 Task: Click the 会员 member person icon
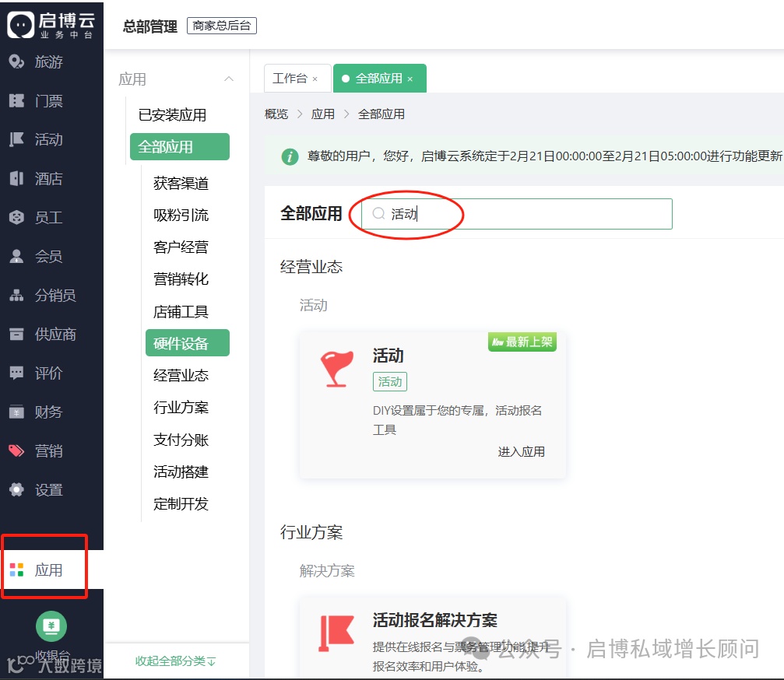coord(16,256)
